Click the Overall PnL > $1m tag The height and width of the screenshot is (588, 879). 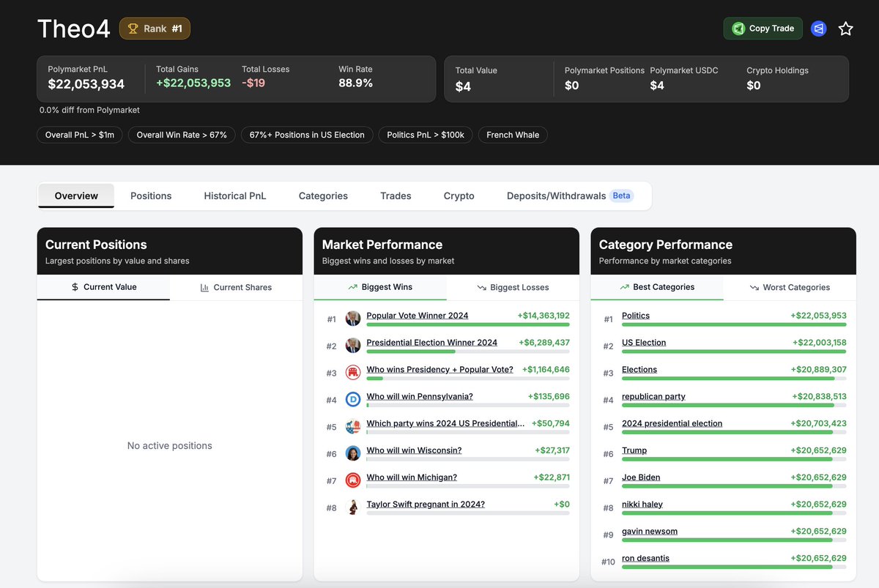tap(80, 135)
